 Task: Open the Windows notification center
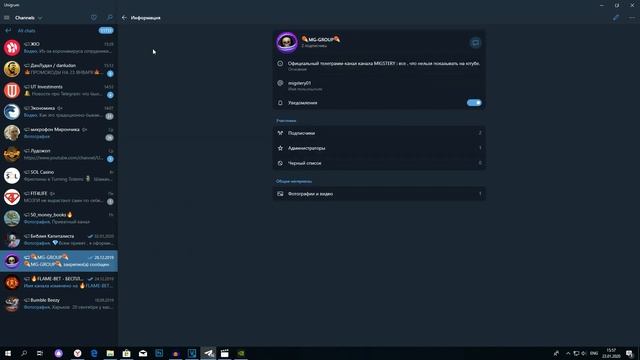pos(630,353)
